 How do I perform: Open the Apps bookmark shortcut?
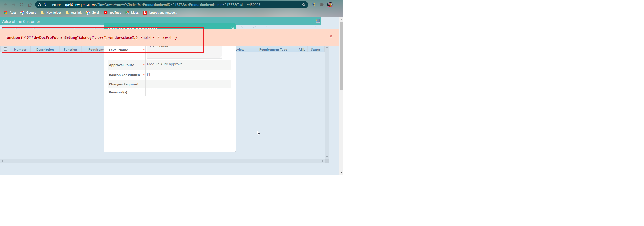tap(10, 13)
